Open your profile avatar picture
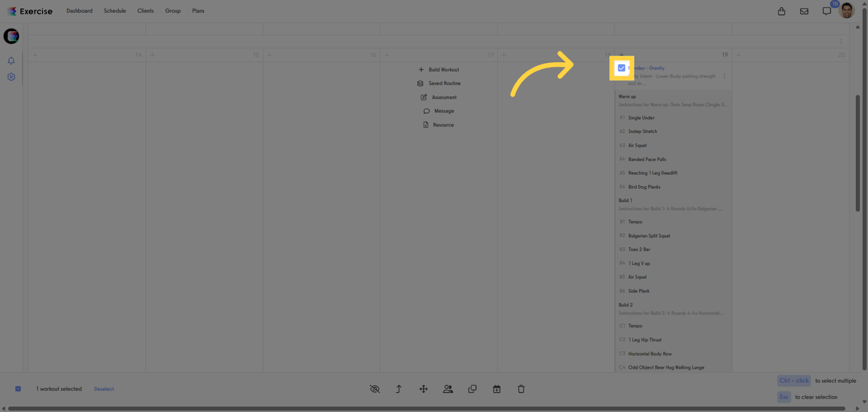 [847, 11]
